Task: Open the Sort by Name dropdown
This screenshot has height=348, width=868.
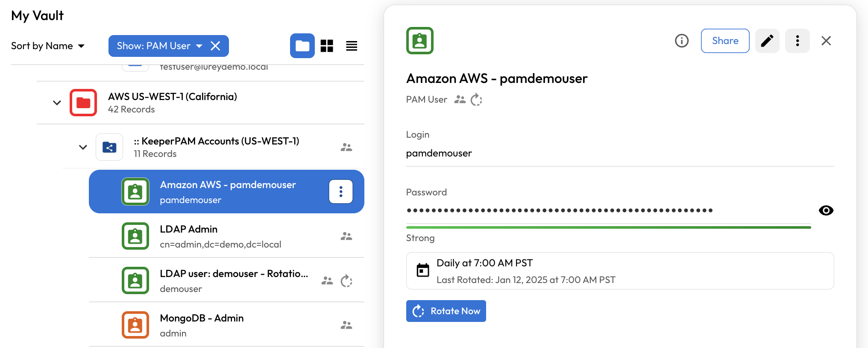Action: tap(48, 46)
